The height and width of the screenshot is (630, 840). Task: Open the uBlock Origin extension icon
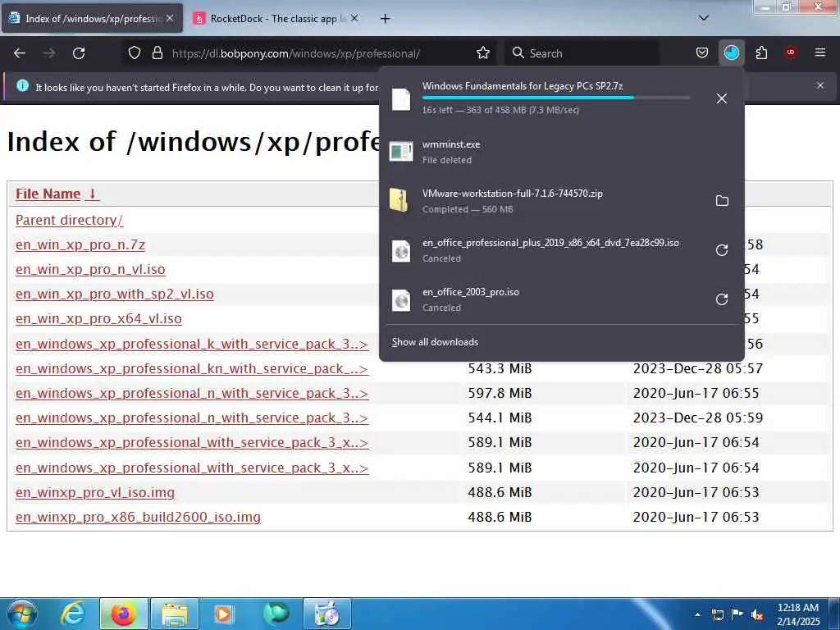pos(791,52)
